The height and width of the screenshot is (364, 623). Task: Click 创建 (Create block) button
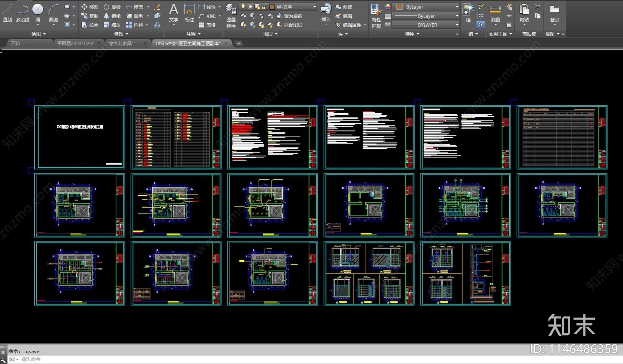pos(344,7)
